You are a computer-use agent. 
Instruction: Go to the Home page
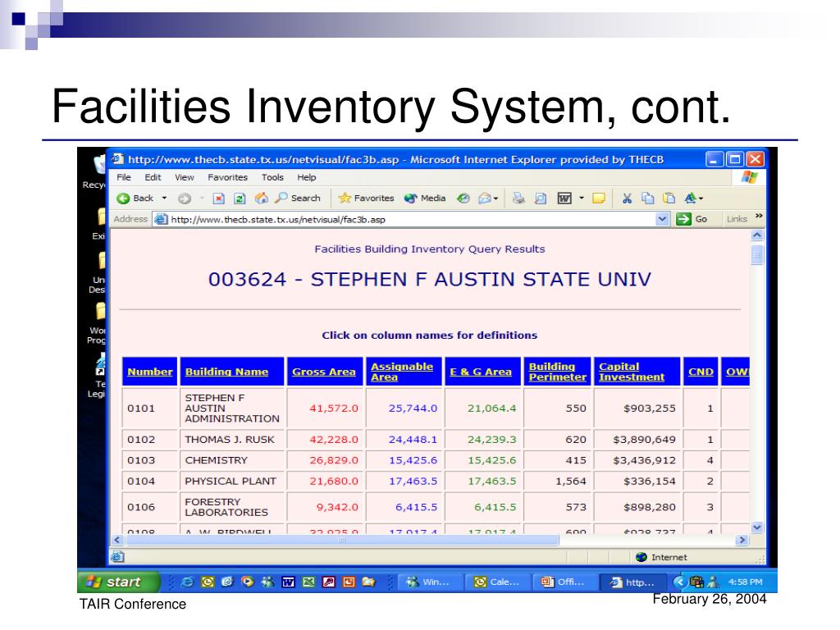(262, 199)
